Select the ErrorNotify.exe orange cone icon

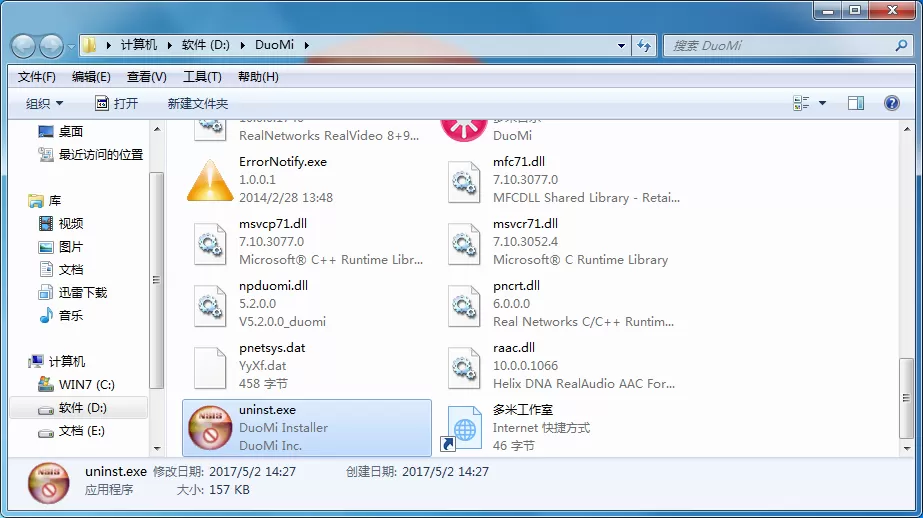tap(210, 180)
